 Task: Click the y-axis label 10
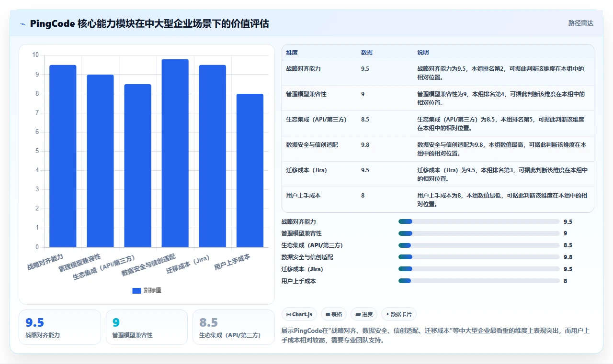pos(35,55)
